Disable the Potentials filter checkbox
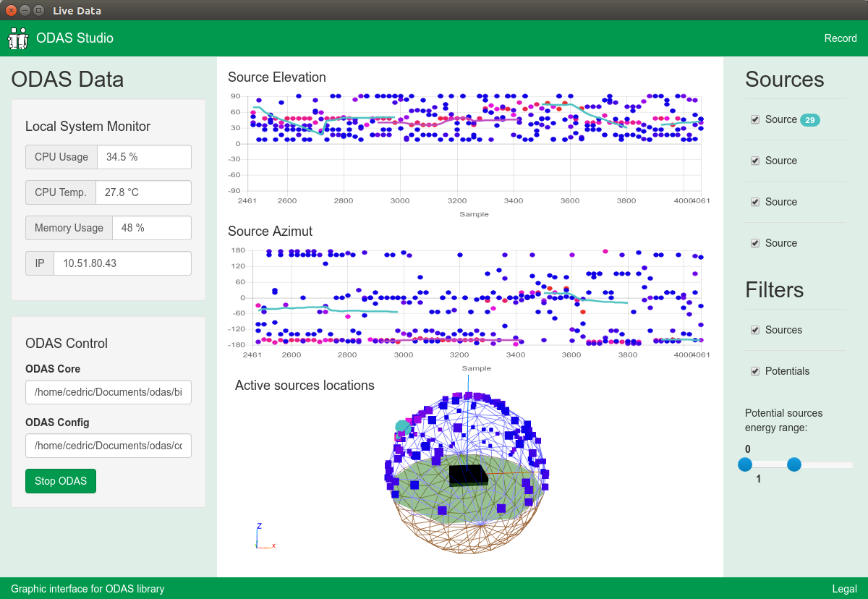The width and height of the screenshot is (868, 599). (755, 371)
